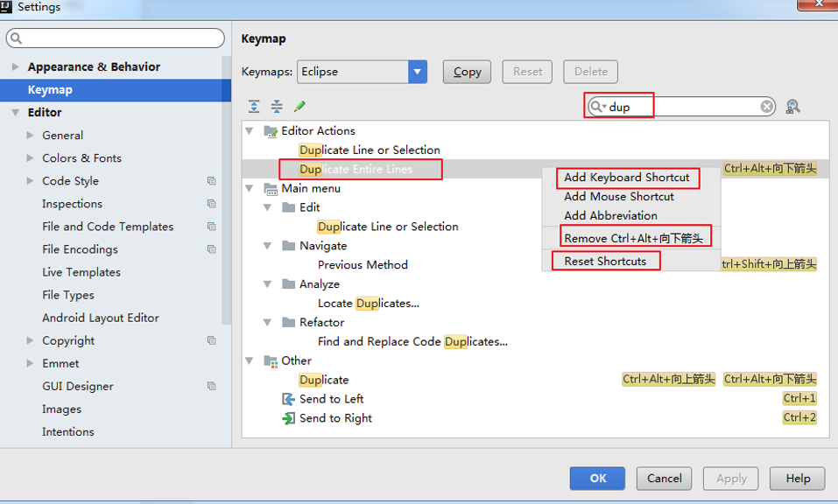Click the magnifier icon in settings search box
Viewport: 838px width, 504px height.
pyautogui.click(x=16, y=38)
